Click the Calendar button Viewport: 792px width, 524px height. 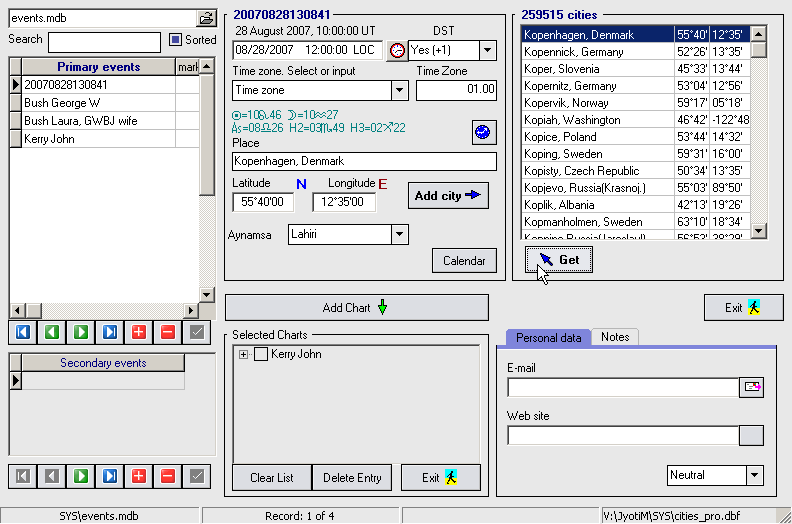pos(464,261)
